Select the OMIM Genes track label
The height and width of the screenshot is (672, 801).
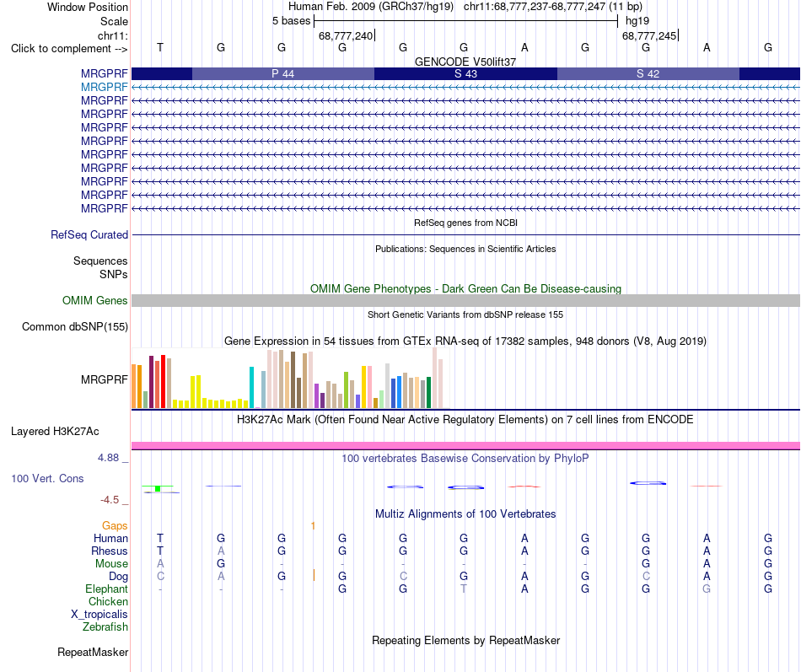pos(94,300)
